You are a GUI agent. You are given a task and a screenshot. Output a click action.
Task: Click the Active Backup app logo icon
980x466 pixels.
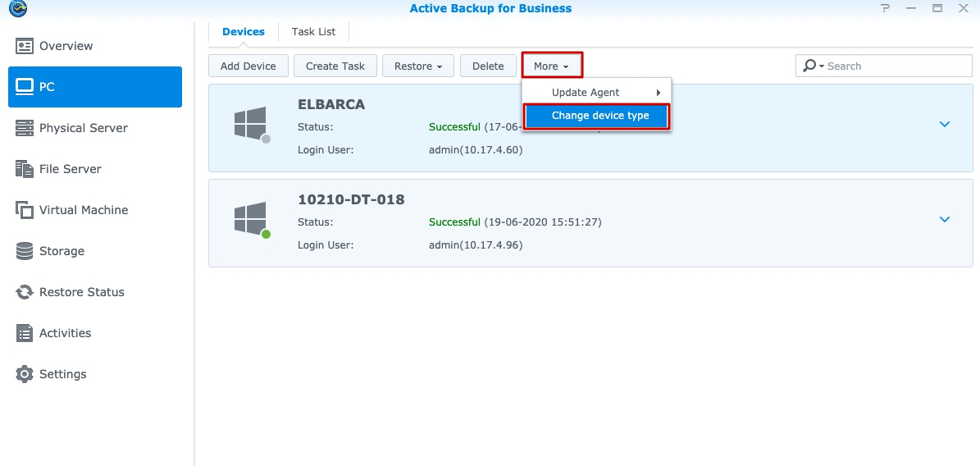(x=18, y=8)
